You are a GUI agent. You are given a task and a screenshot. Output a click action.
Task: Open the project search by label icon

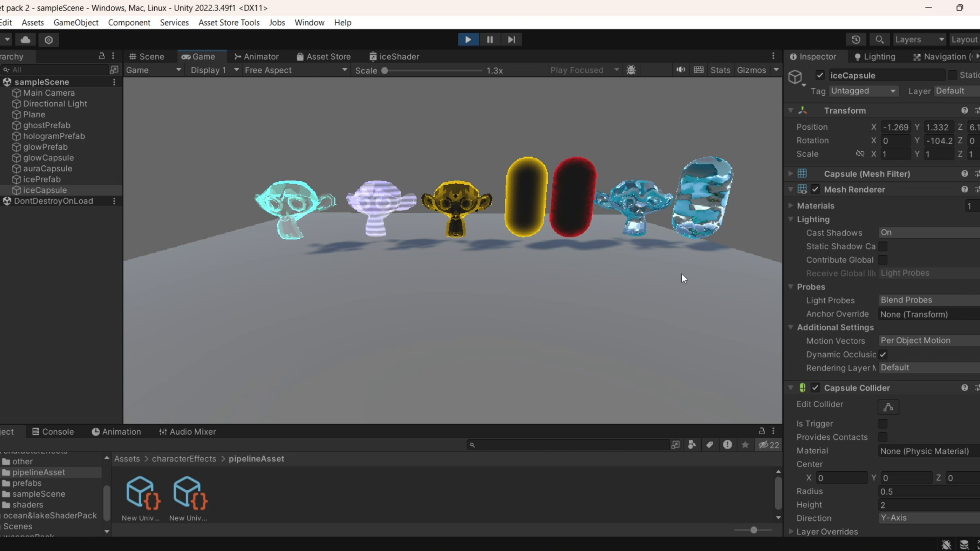[x=709, y=445]
